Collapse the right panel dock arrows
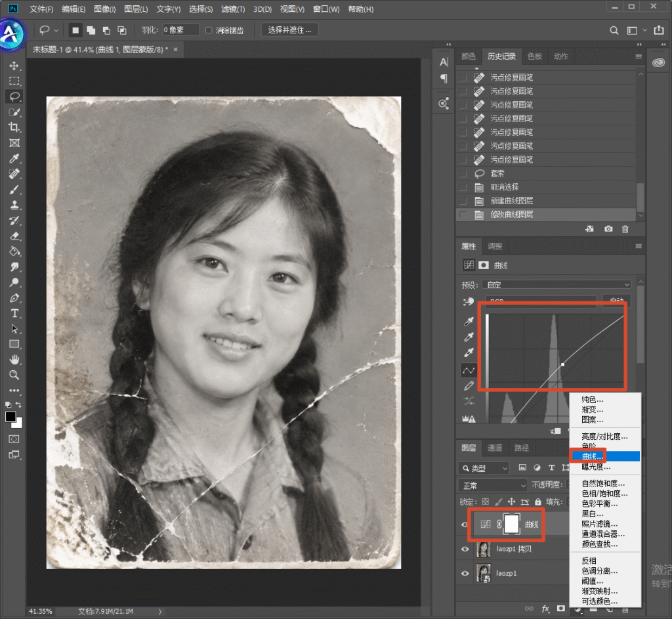 coord(639,44)
